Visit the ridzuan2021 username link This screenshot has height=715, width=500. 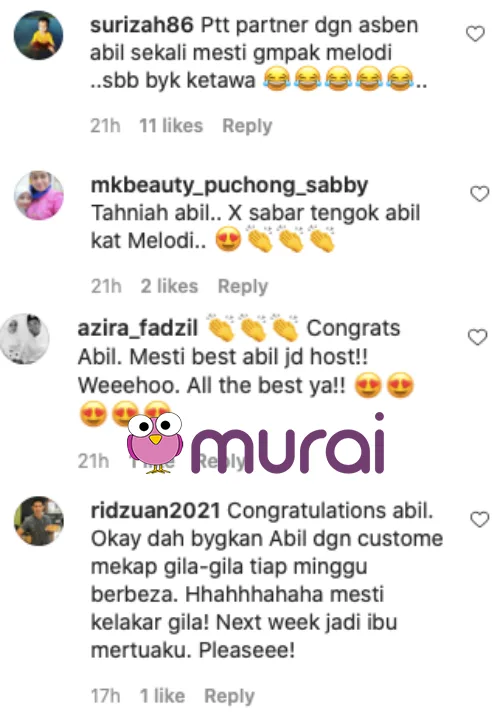[156, 511]
